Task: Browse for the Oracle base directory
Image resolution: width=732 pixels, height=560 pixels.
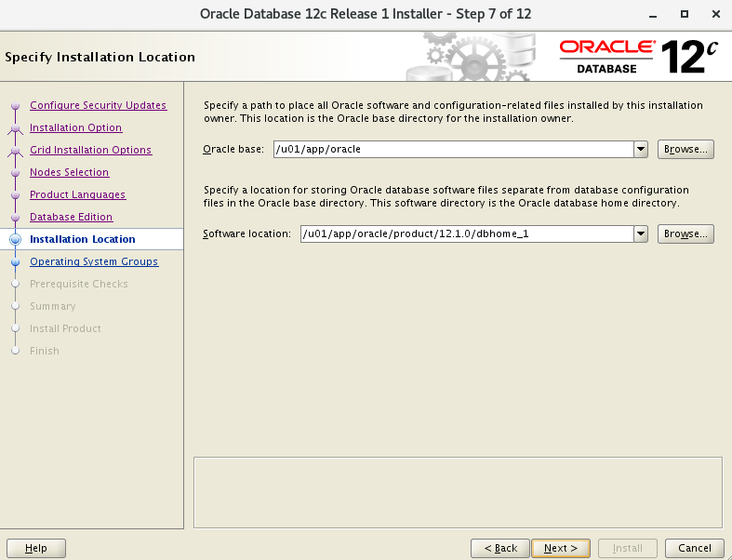Action: click(x=685, y=150)
